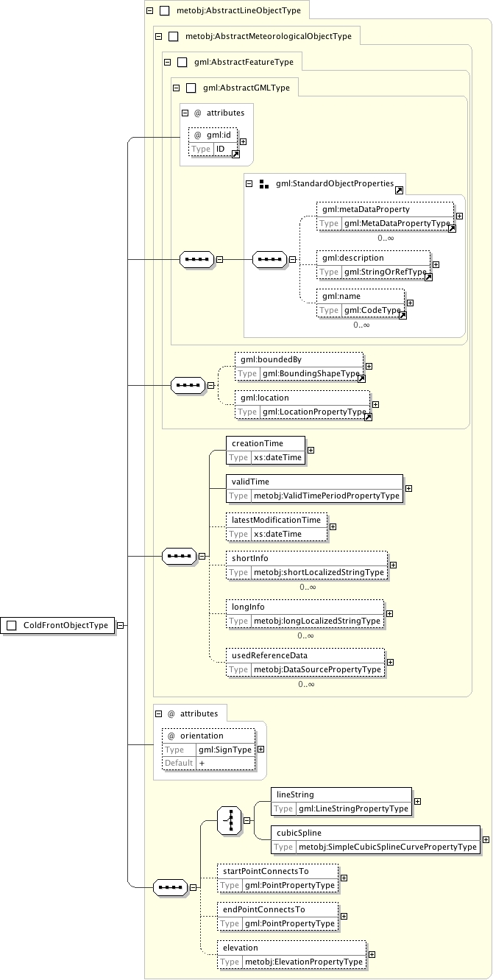Follow gml:CodeType link arrow

[x=402, y=315]
